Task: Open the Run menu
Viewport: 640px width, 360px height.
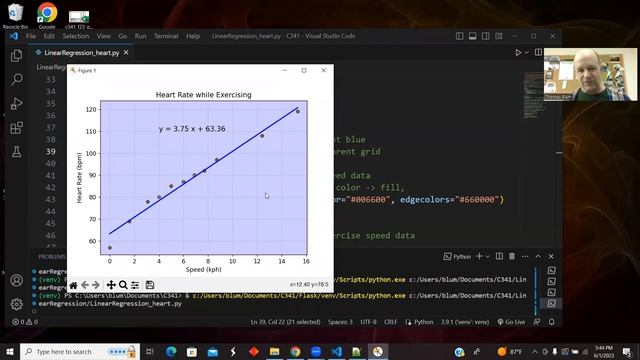Action: (140, 36)
